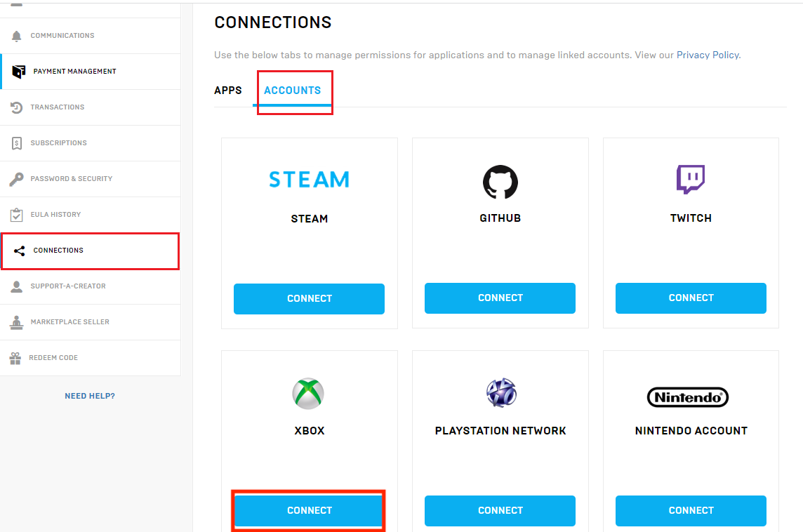
Task: Click the Nintendo logo
Action: click(688, 397)
